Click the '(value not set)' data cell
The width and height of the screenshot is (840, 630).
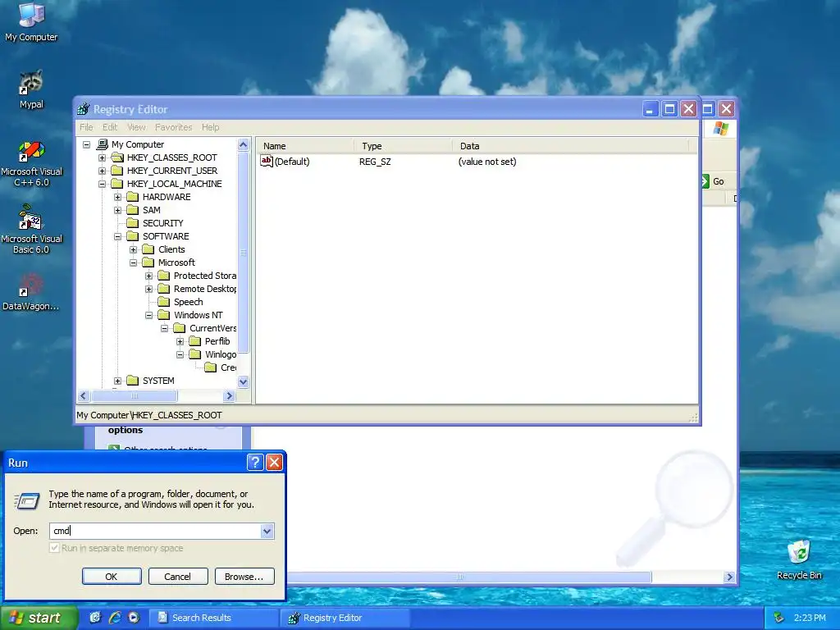(487, 162)
